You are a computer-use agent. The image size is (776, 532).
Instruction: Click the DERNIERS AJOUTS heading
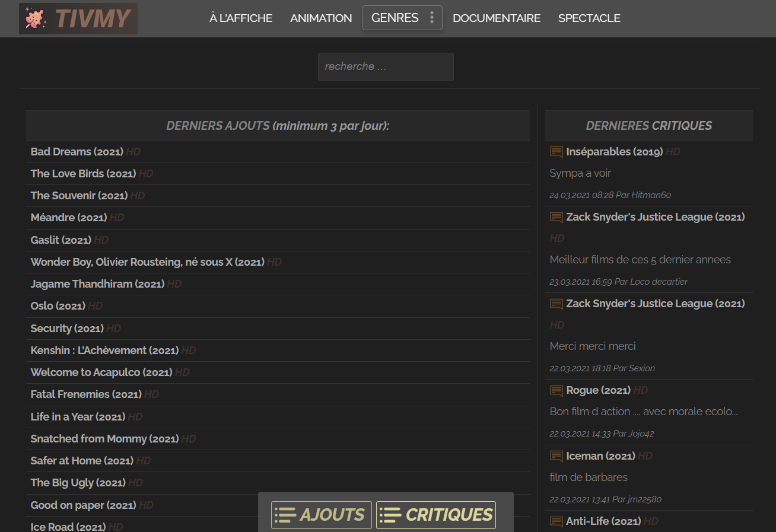coord(278,126)
